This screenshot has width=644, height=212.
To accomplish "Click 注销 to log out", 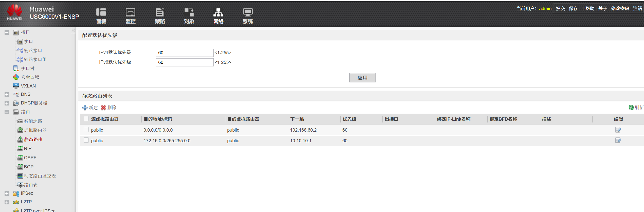I will tap(637, 9).
